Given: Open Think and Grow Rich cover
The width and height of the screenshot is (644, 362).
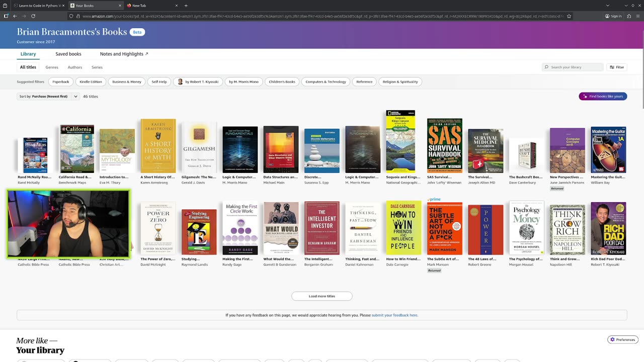Looking at the screenshot, I should pos(567,230).
